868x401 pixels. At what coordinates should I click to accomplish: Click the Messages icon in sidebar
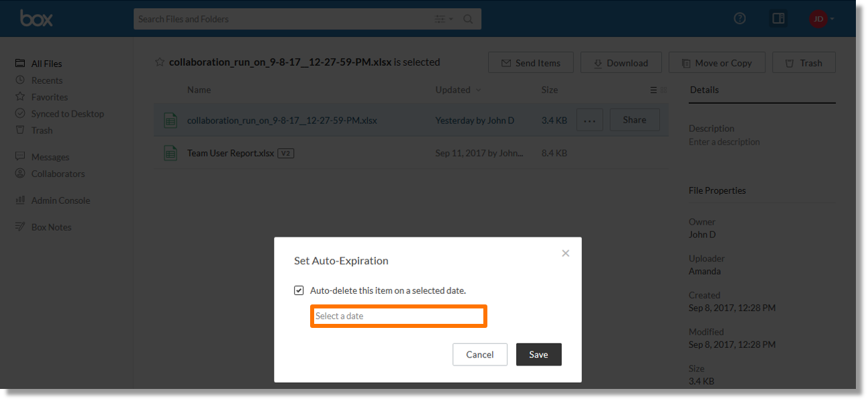point(20,156)
